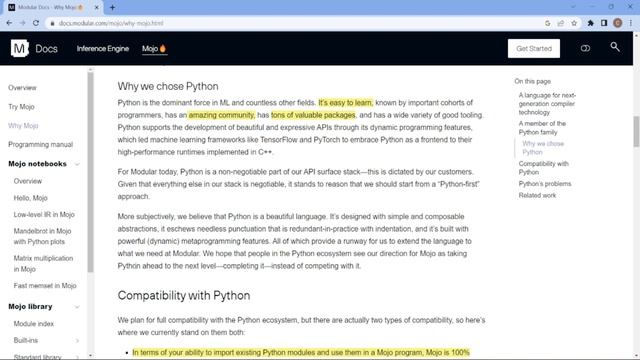Open the Chrome three-dot menu
Viewport: 640px width, 360px height.
pyautogui.click(x=631, y=23)
